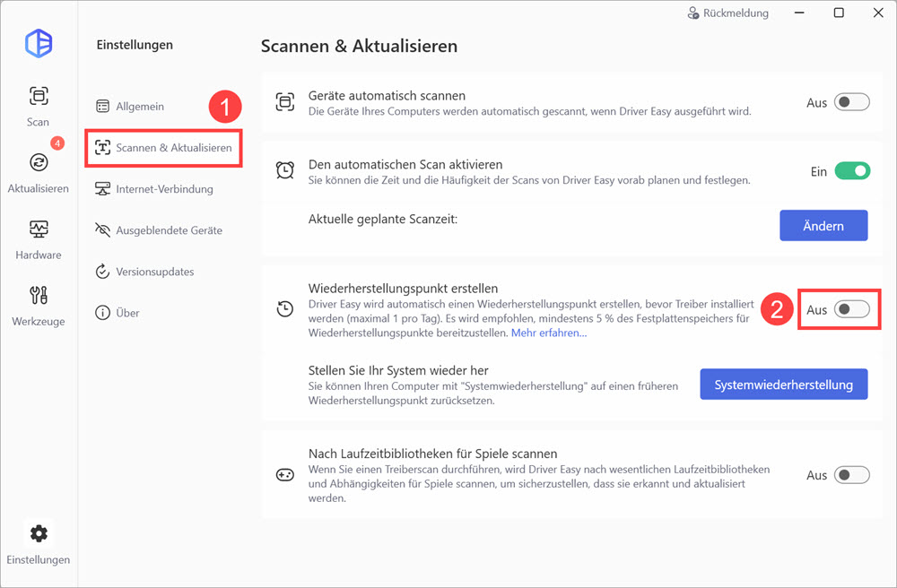Click the gamepad icon for runtime libraries
This screenshot has width=897, height=588.
coord(284,475)
